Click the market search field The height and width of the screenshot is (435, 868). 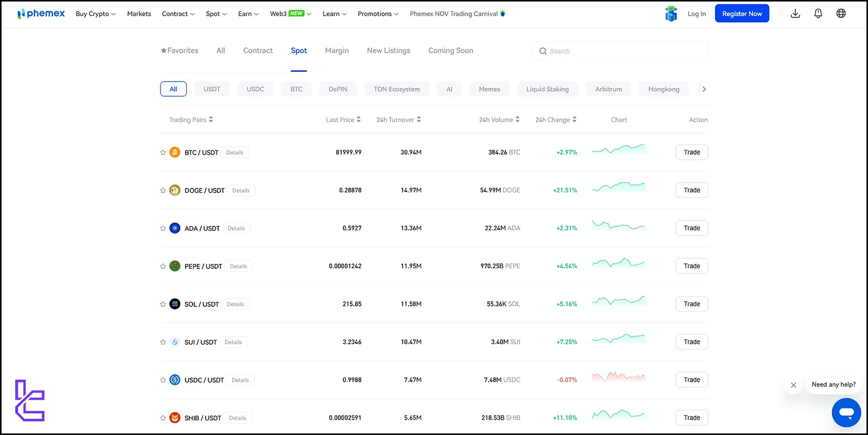point(620,51)
